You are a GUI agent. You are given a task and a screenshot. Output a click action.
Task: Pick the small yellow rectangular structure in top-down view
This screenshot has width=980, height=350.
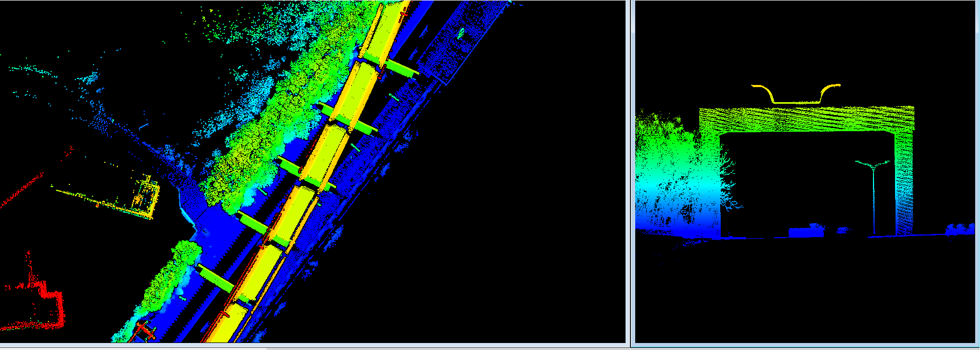click(145, 196)
